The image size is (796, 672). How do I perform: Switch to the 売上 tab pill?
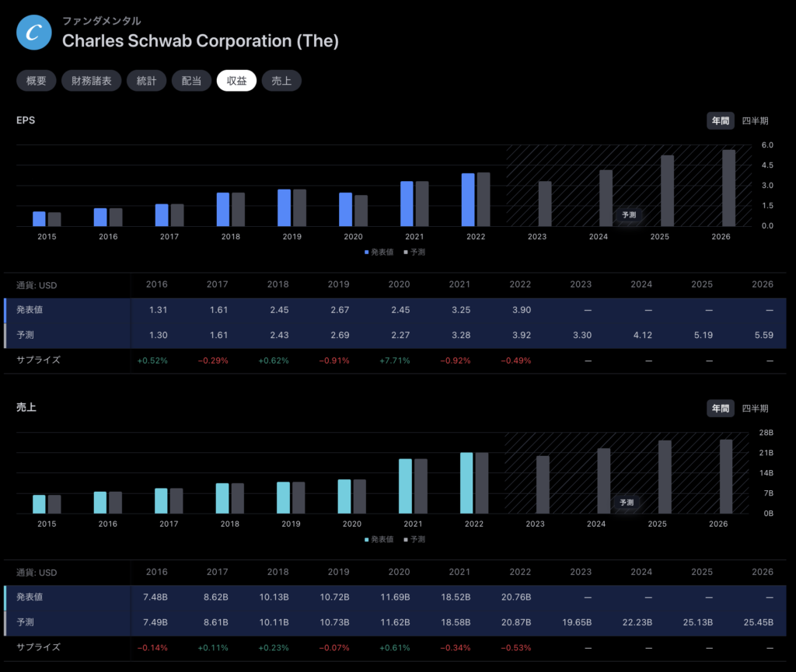click(281, 81)
